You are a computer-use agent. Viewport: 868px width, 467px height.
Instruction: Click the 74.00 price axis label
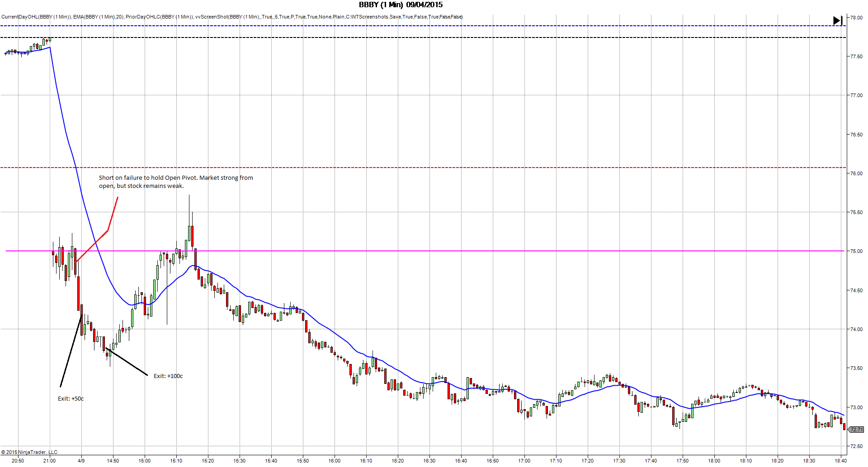coord(856,329)
